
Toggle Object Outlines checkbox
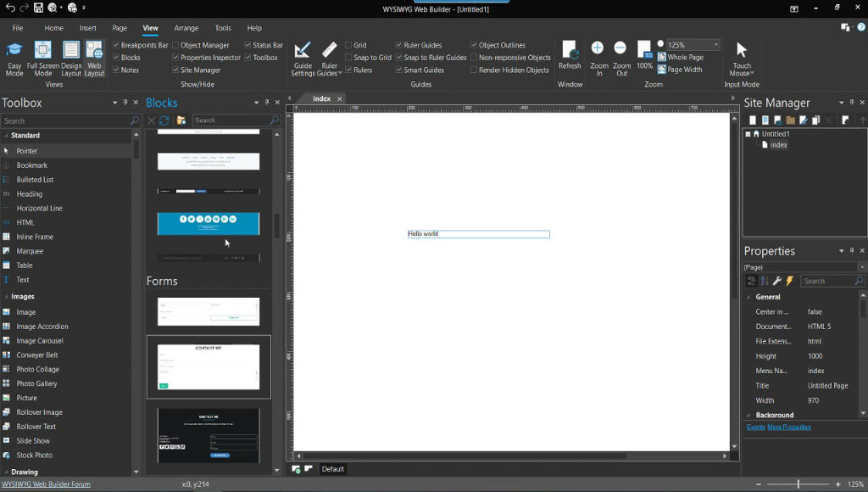pyautogui.click(x=474, y=45)
